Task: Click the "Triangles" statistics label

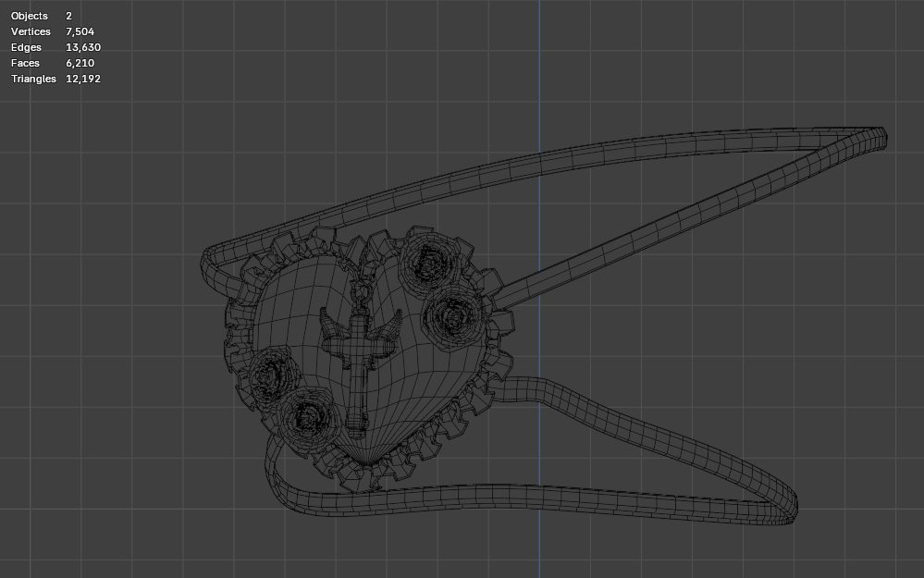Action: (33, 79)
